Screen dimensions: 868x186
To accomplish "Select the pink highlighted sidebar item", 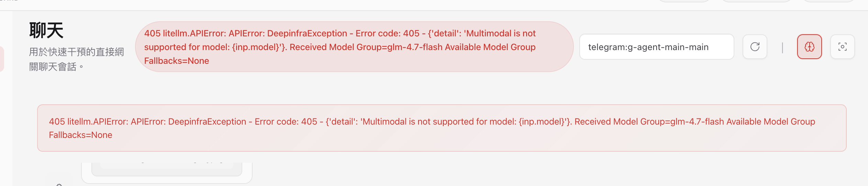I will (2, 59).
